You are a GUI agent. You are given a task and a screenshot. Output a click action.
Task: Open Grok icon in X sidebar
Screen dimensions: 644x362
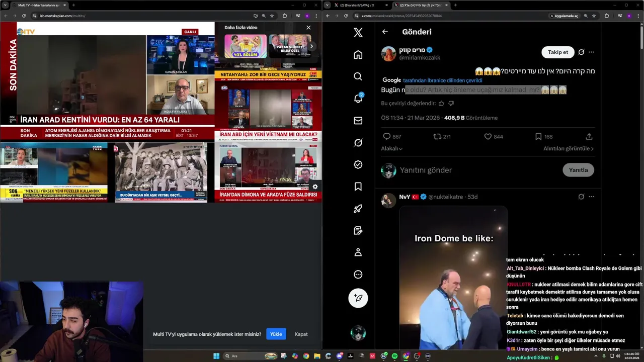358,143
